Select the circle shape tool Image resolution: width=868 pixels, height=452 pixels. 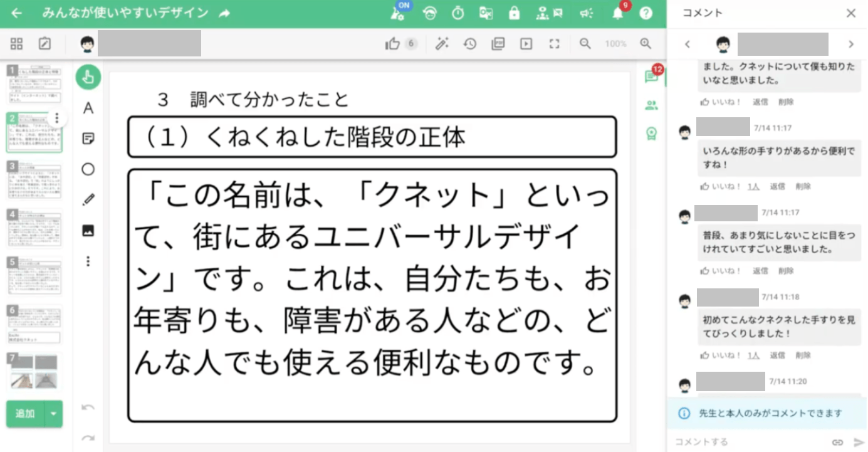pyautogui.click(x=88, y=169)
